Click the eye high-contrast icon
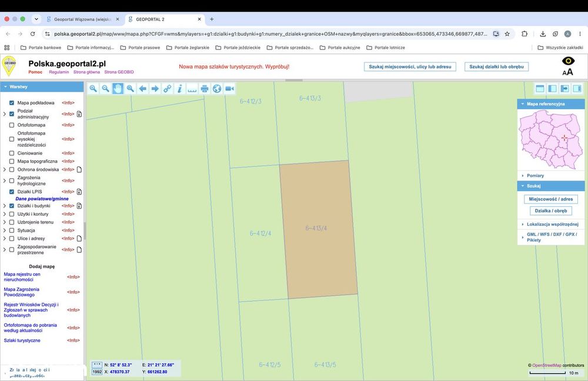 pyautogui.click(x=568, y=61)
